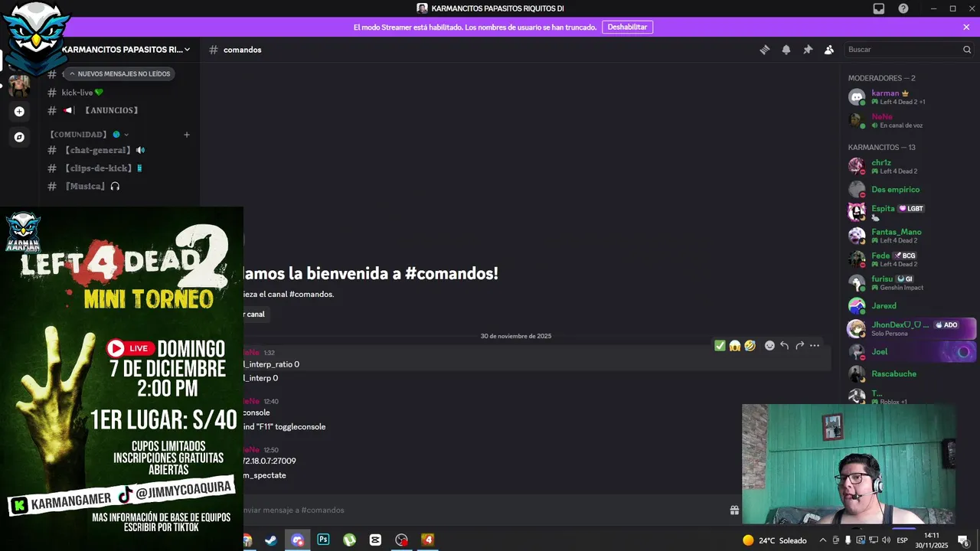Dismiss the Streamer mode banner

[966, 27]
